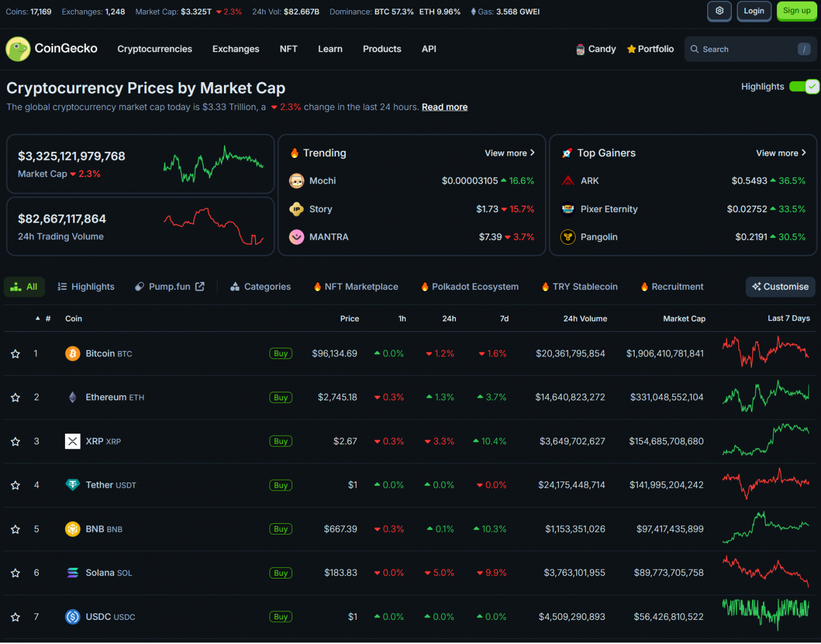Click the CoinGecko logo icon
Screen dimensions: 821x644
click(18, 49)
